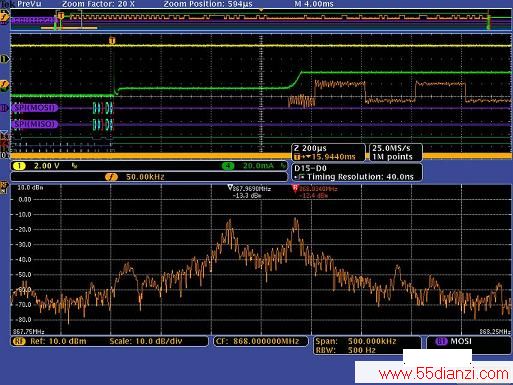This screenshot has width=513, height=385.
Task: Click the M 4.00ms main timebase label
Action: tap(314, 4)
